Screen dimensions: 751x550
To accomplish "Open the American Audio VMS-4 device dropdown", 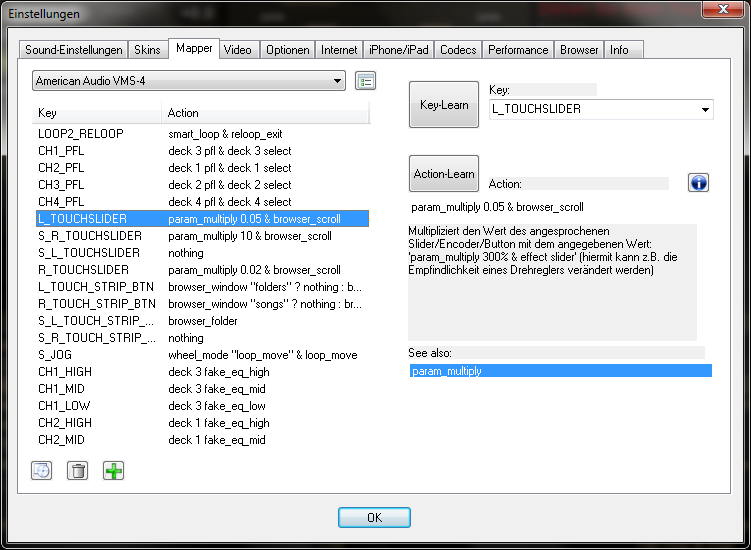I will tap(189, 81).
